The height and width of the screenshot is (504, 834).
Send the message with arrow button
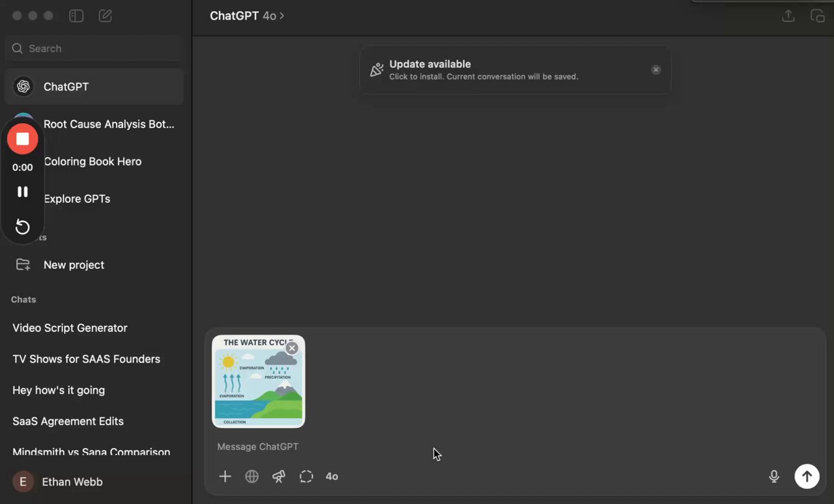click(x=807, y=476)
